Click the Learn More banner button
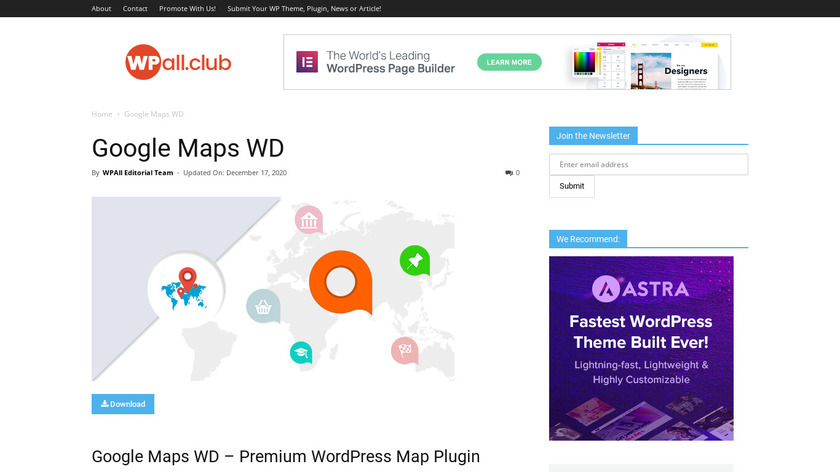Viewport: 840px width, 472px height. click(509, 62)
